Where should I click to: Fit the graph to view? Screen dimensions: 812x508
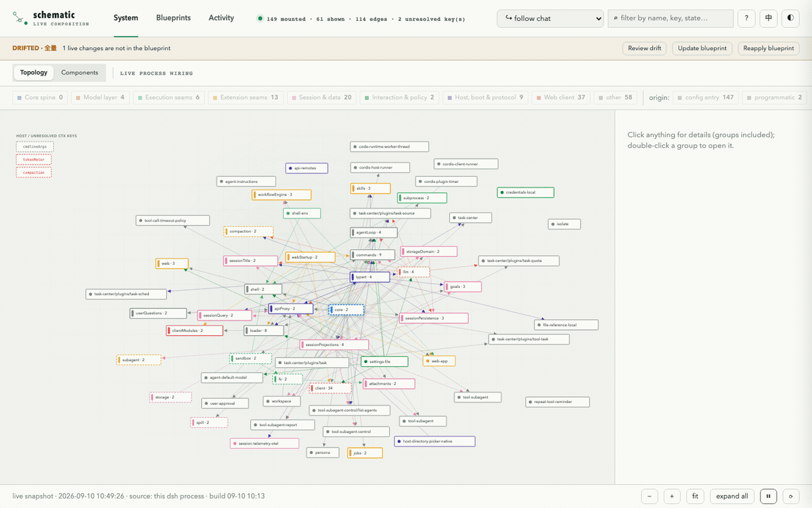pos(694,496)
